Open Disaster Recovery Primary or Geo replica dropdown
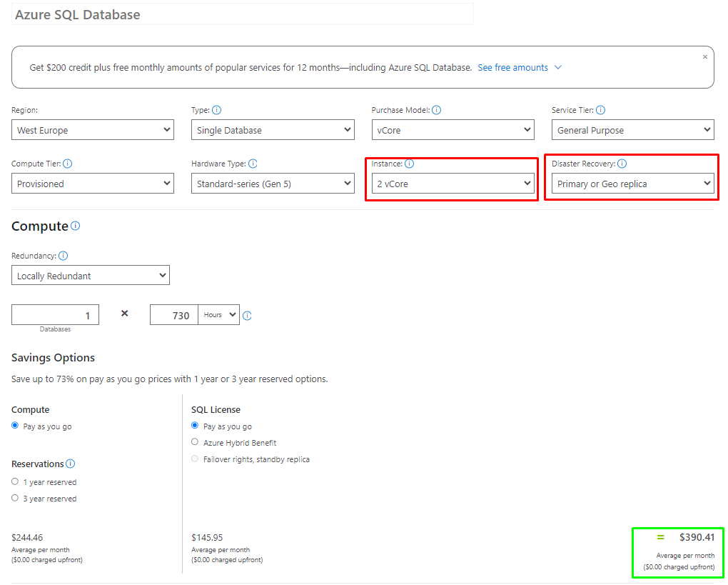 click(x=633, y=184)
